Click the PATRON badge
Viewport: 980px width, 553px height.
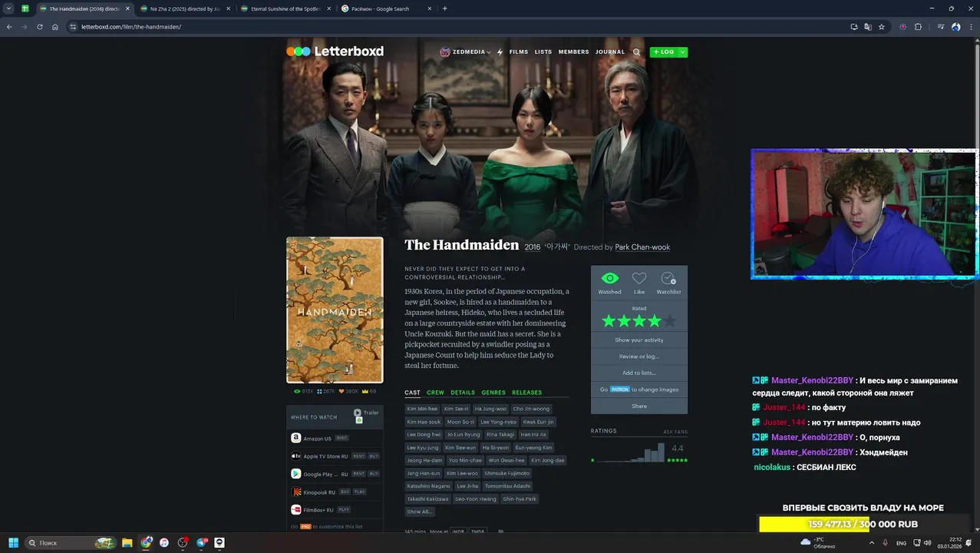pos(619,389)
